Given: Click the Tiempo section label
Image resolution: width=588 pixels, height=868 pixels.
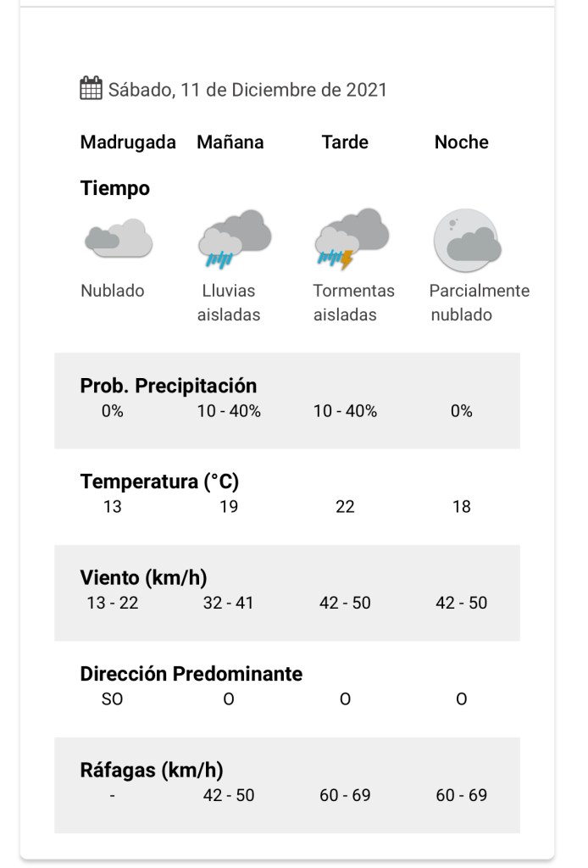Looking at the screenshot, I should click(x=115, y=188).
